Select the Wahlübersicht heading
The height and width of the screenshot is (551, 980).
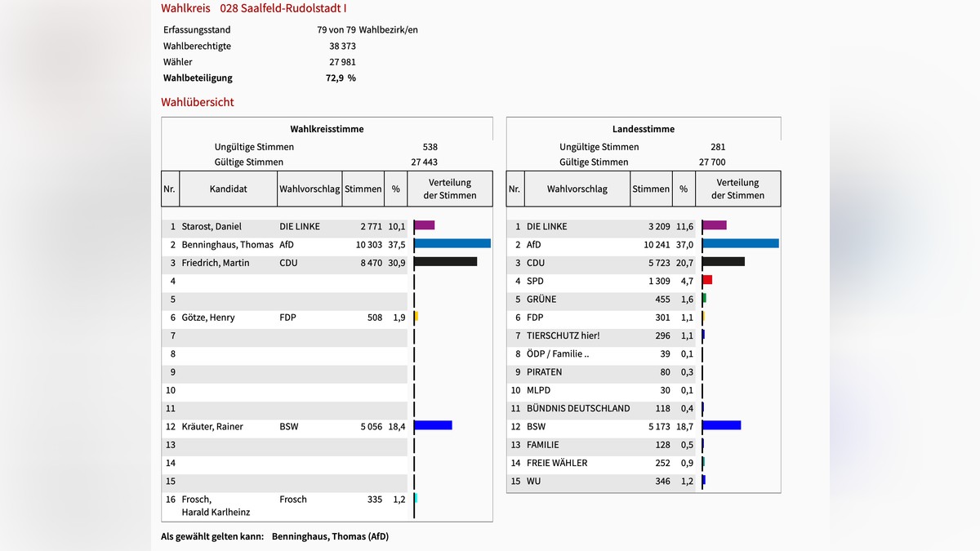pyautogui.click(x=198, y=102)
